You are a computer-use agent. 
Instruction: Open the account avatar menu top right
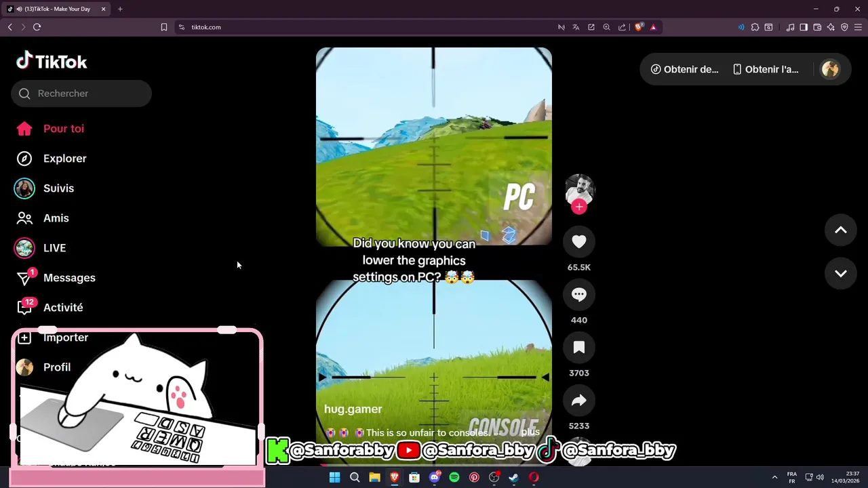point(830,69)
